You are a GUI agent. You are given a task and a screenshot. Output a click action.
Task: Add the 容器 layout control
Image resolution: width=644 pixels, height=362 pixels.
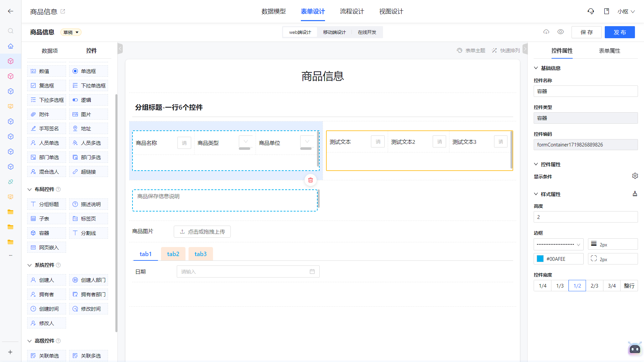point(47,233)
